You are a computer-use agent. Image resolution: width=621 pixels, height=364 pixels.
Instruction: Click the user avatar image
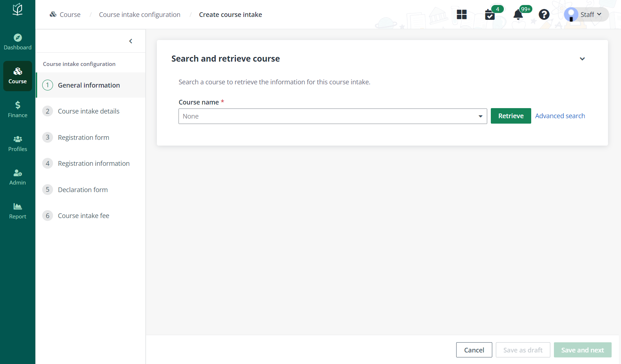[x=571, y=14]
